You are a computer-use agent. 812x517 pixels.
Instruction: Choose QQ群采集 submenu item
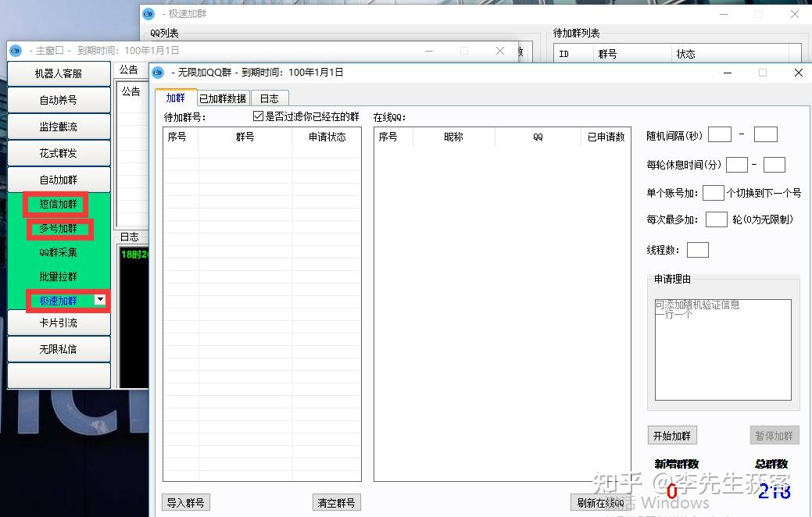click(x=58, y=252)
